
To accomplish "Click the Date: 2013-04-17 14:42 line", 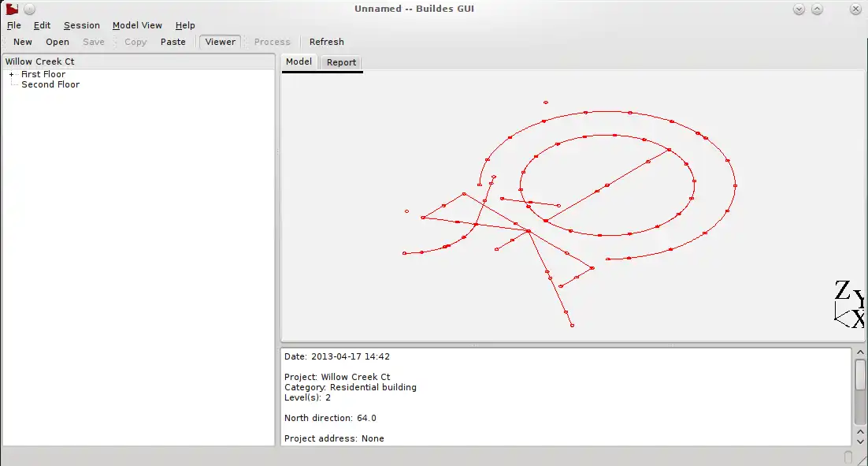I will [337, 357].
